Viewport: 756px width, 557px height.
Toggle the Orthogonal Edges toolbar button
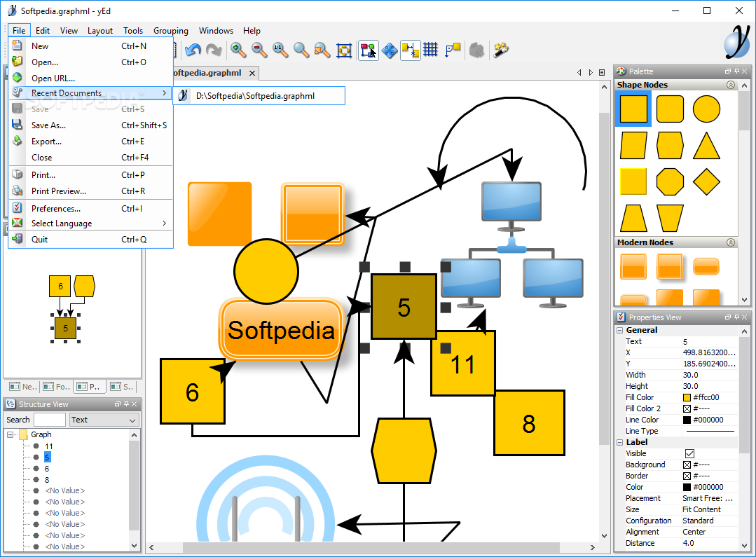453,50
